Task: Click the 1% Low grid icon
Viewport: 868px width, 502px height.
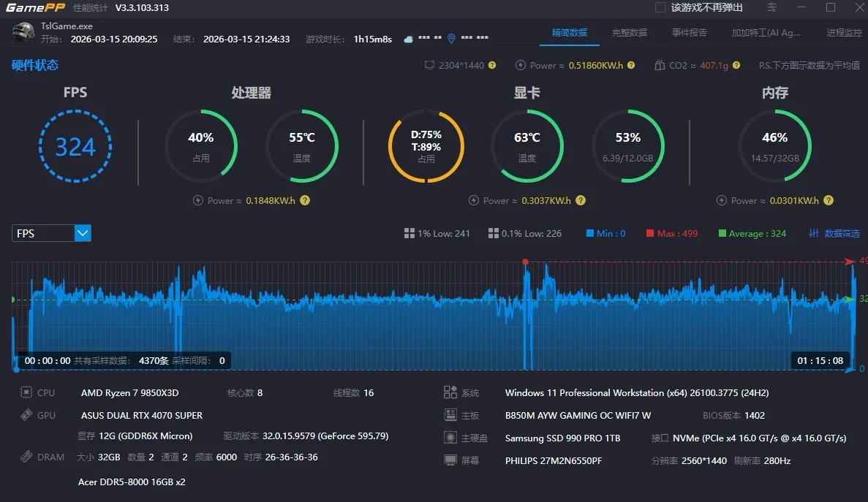Action: 409,233
